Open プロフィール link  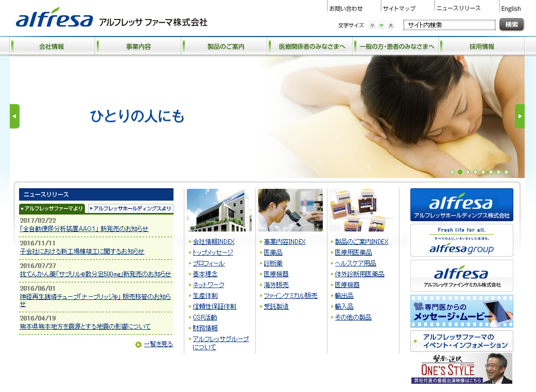click(x=209, y=263)
